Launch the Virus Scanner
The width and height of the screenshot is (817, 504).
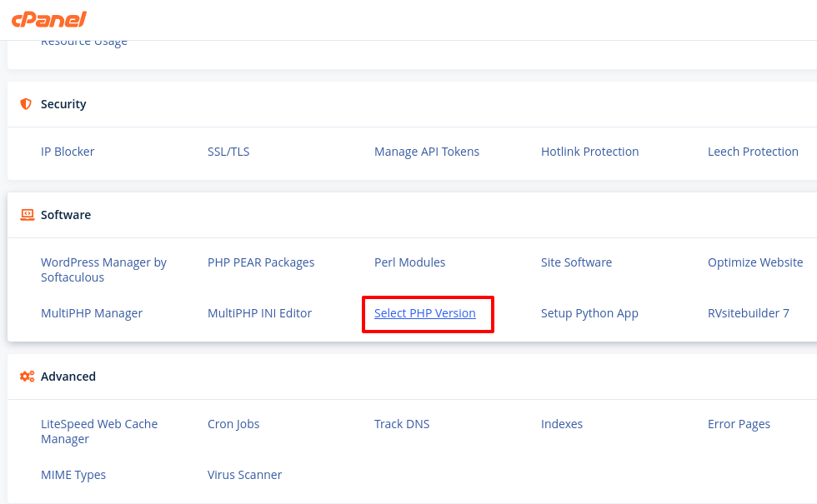pyautogui.click(x=244, y=474)
